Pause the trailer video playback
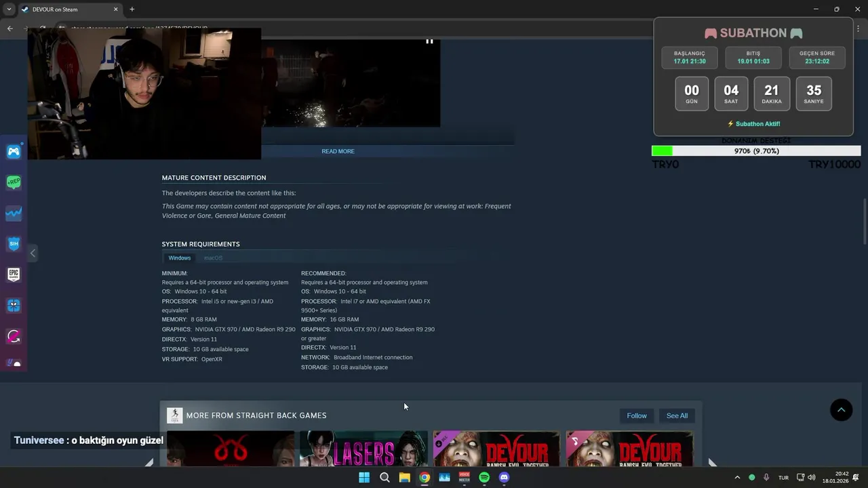 429,41
